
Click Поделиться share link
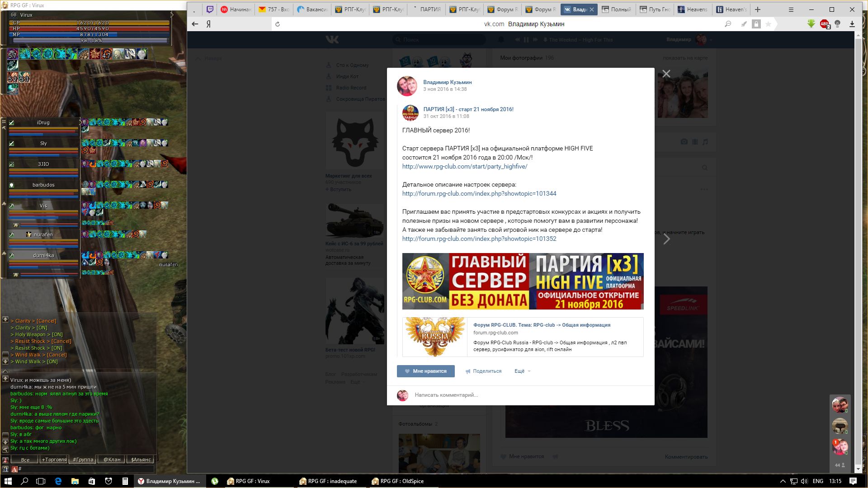coord(484,371)
